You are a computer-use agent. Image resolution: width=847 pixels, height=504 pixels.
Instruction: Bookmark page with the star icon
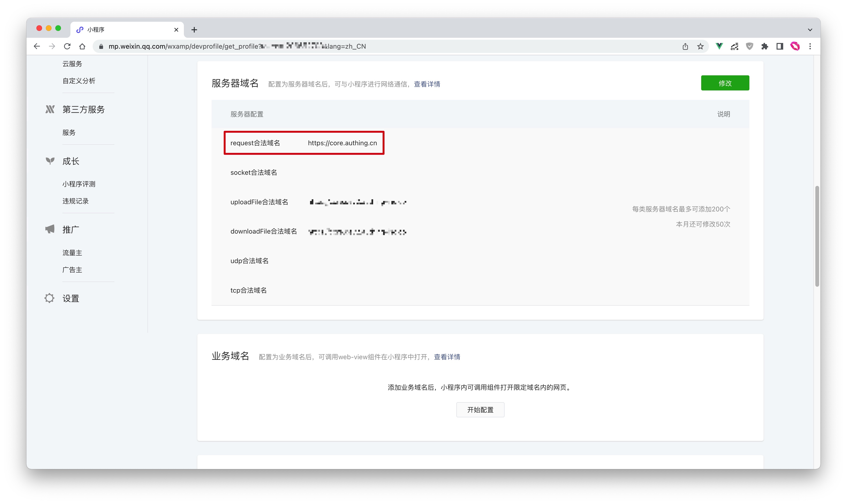[x=700, y=46]
